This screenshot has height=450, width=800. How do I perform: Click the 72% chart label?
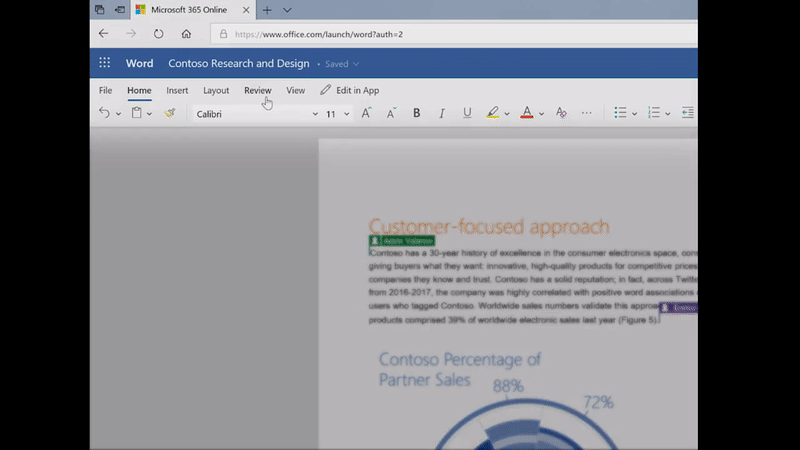598,402
